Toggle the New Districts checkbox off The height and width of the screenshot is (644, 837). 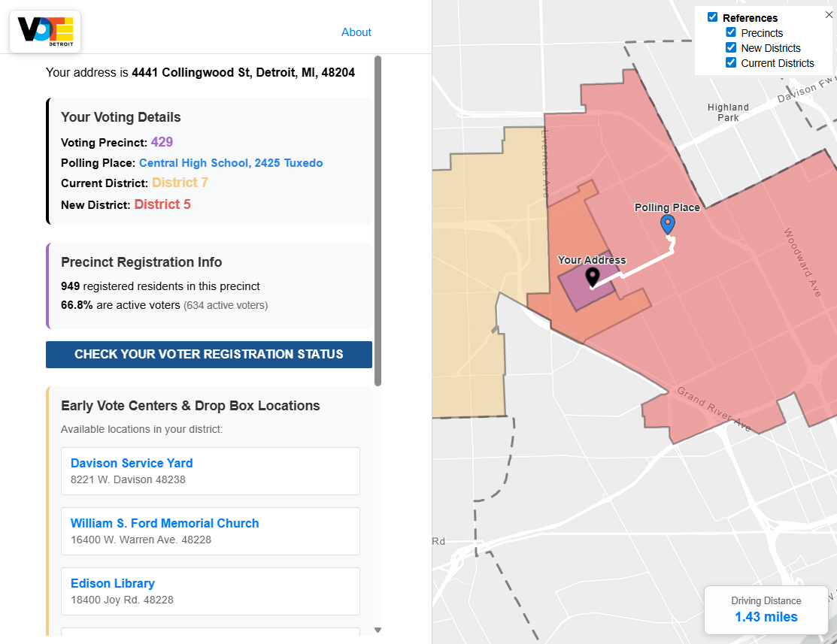731,47
